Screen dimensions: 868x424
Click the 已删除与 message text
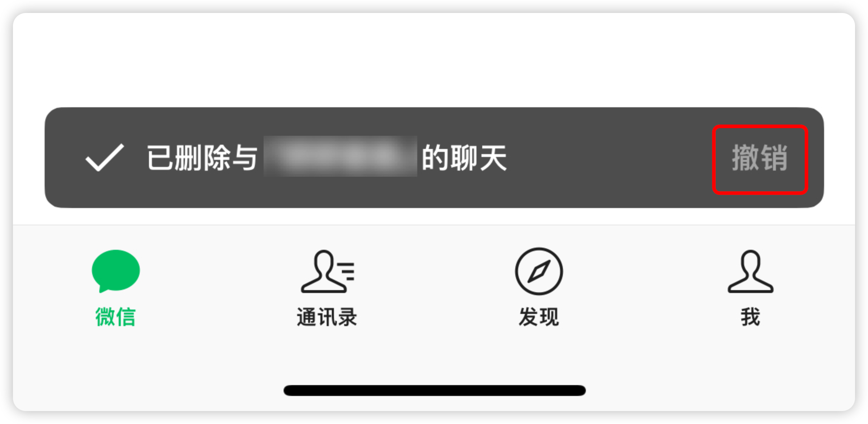[202, 158]
